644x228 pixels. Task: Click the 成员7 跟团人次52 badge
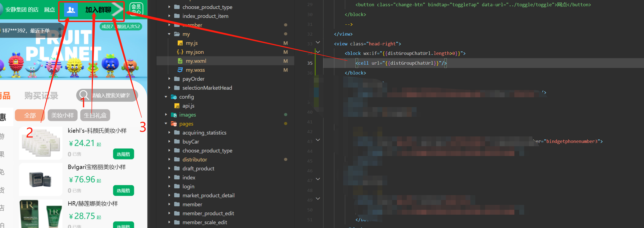[121, 26]
